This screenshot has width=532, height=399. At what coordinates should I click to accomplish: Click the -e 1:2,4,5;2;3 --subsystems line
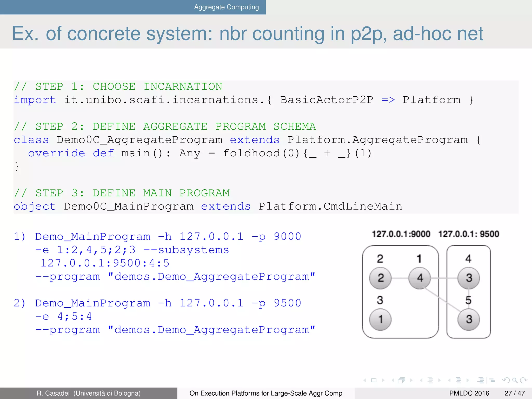[132, 250]
